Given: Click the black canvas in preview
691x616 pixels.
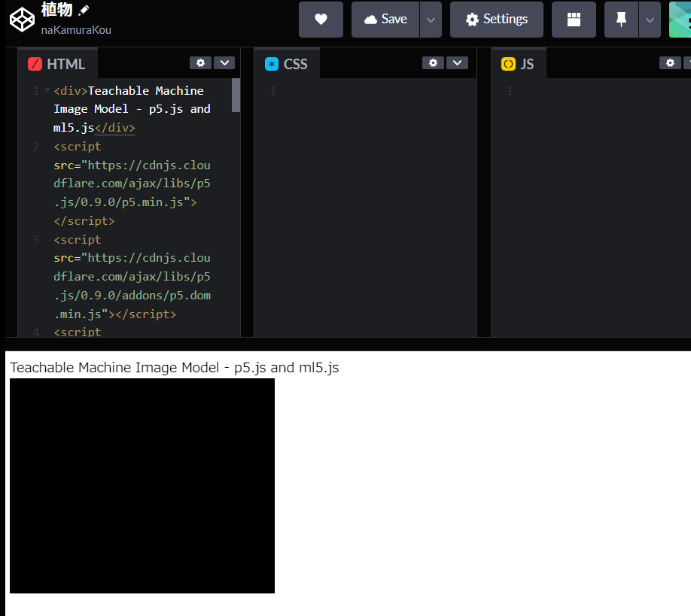Looking at the screenshot, I should point(142,486).
